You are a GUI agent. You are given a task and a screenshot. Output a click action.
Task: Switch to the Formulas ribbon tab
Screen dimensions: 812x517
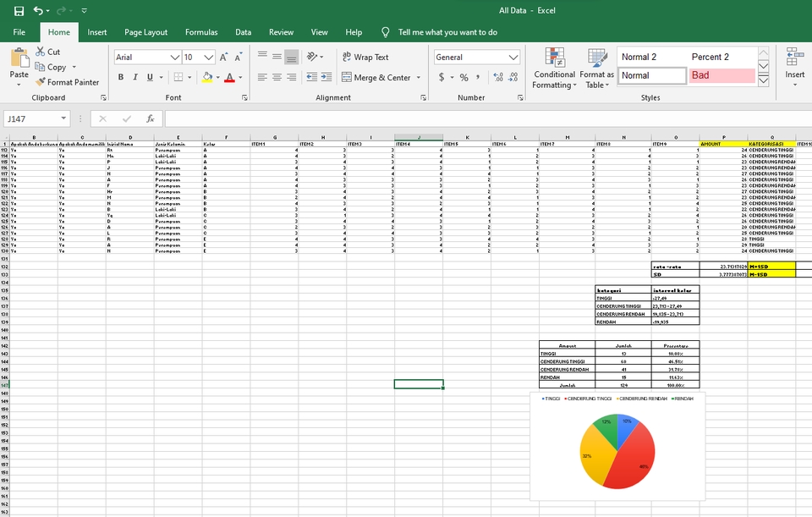200,31
